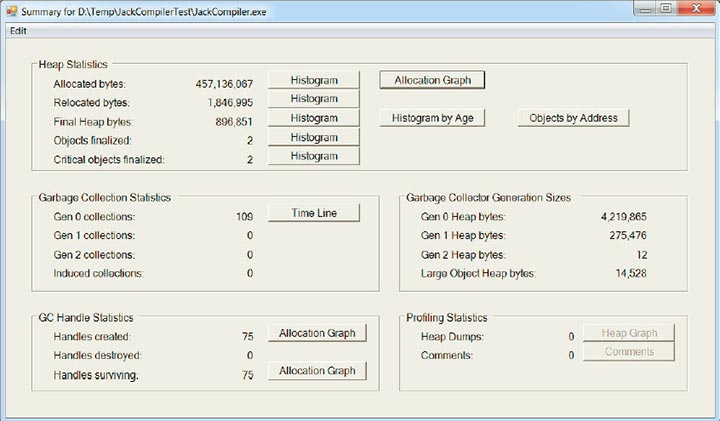Click the Handles destroyed label

pyautogui.click(x=97, y=355)
